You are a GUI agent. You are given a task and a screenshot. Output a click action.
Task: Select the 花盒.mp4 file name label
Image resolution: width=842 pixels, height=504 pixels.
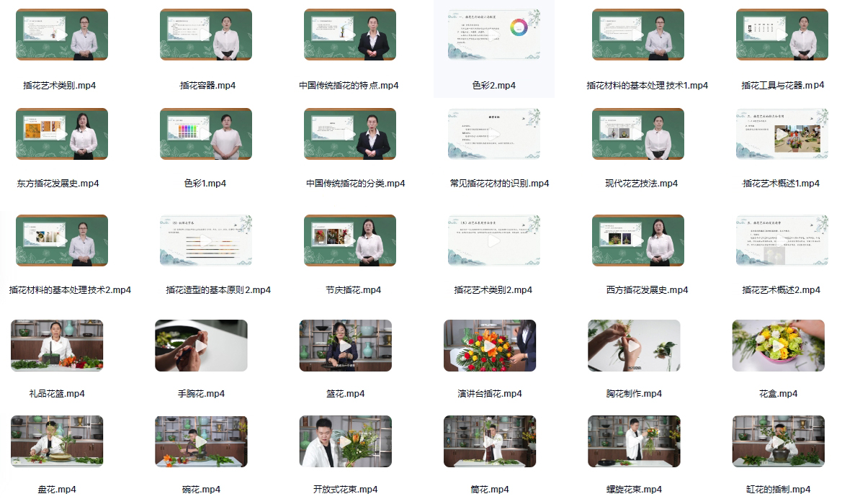tap(778, 394)
